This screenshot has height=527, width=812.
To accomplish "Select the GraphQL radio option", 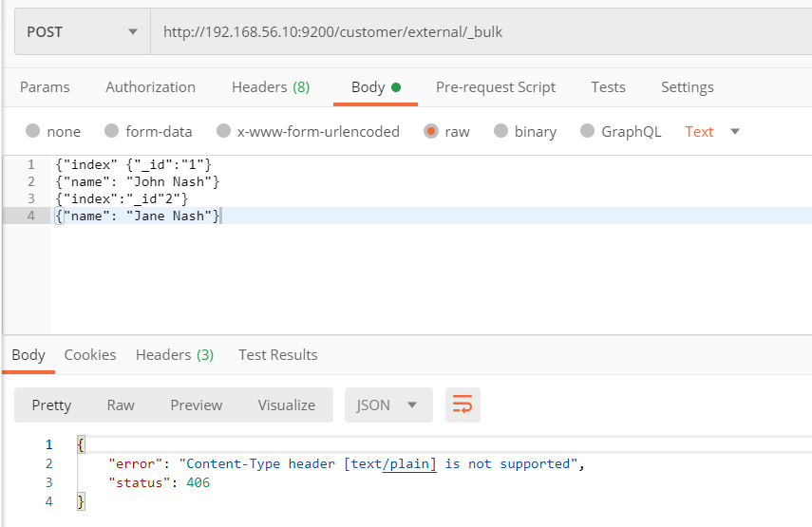I will [x=587, y=131].
